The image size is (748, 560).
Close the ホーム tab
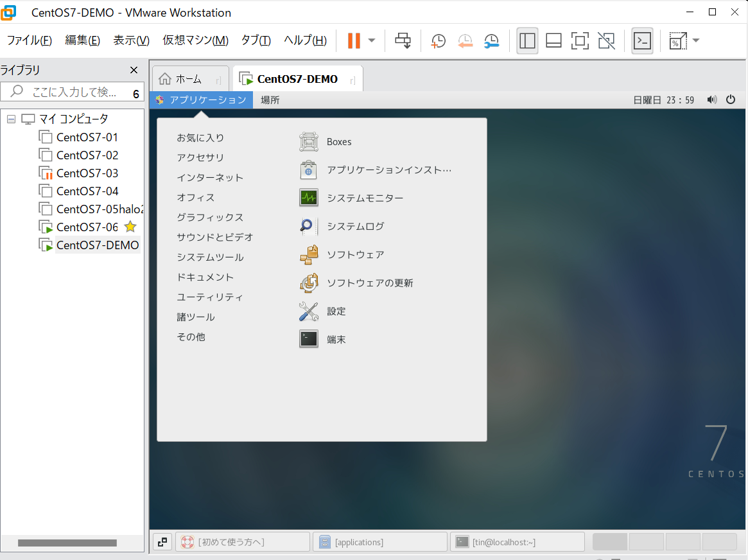tap(218, 80)
